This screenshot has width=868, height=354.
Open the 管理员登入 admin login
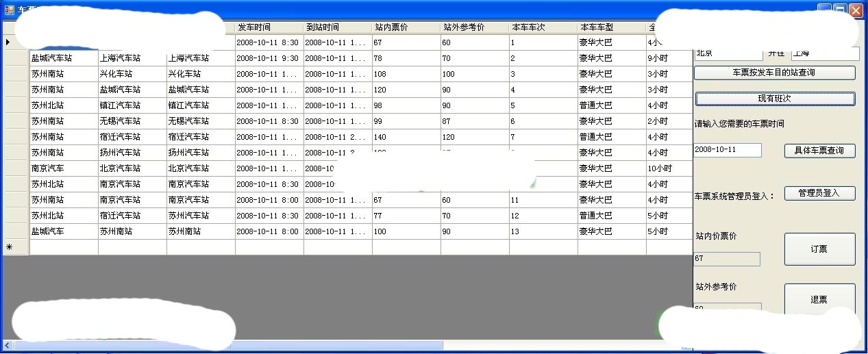click(819, 193)
